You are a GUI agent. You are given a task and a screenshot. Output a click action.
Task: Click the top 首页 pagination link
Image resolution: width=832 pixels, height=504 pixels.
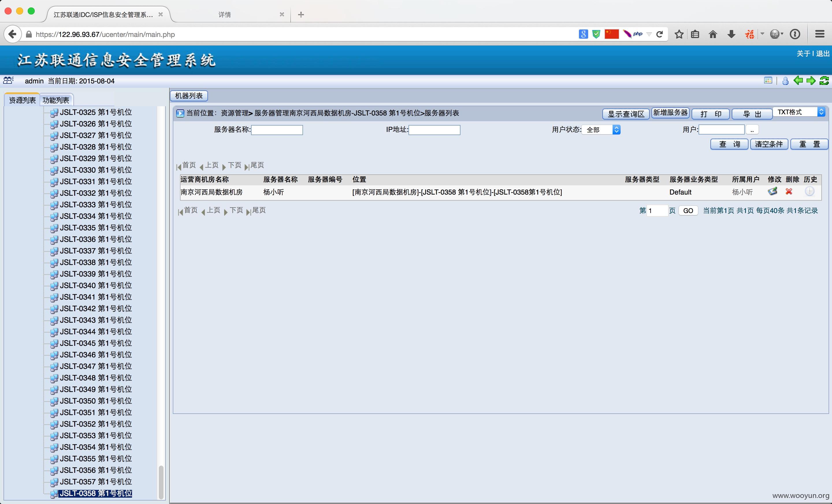(189, 165)
